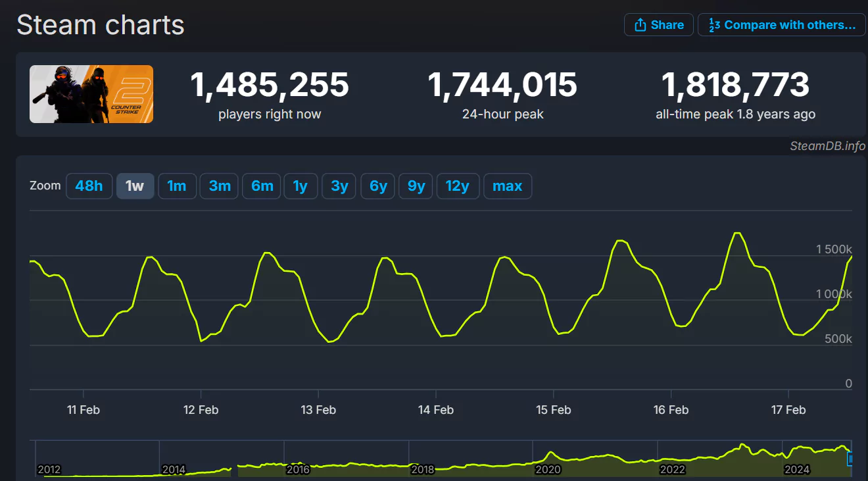868x481 pixels.
Task: Click the 0 y-axis label
Action: 848,384
